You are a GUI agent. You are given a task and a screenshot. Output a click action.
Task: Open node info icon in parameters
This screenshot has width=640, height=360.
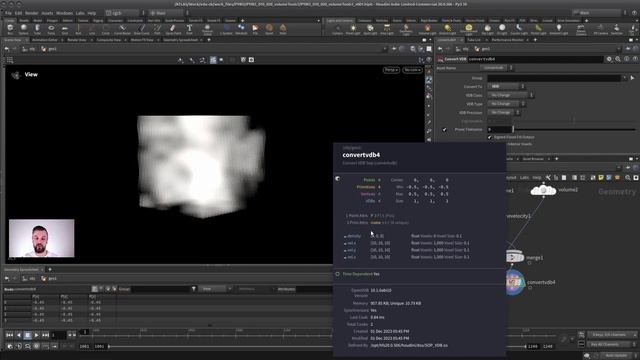[x=627, y=59]
